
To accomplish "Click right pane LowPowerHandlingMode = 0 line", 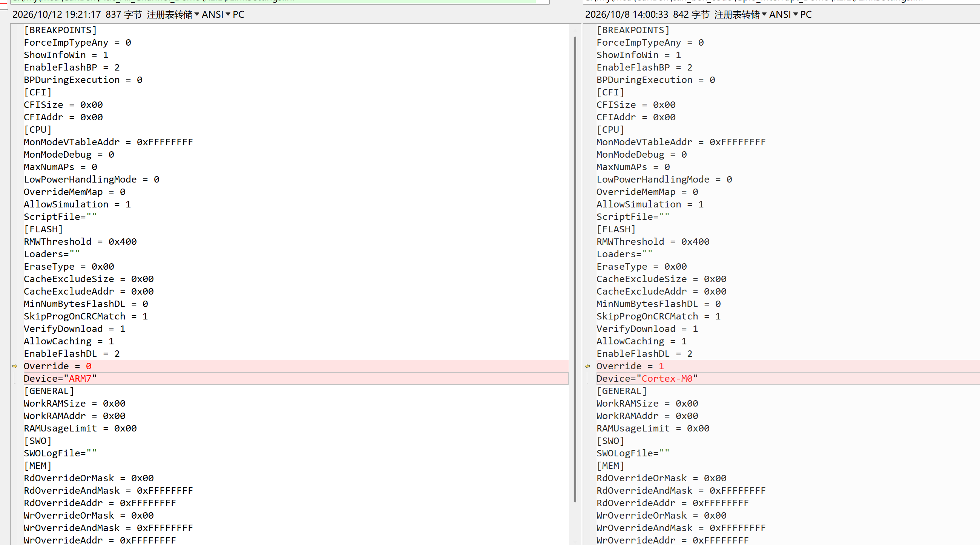I will [664, 179].
